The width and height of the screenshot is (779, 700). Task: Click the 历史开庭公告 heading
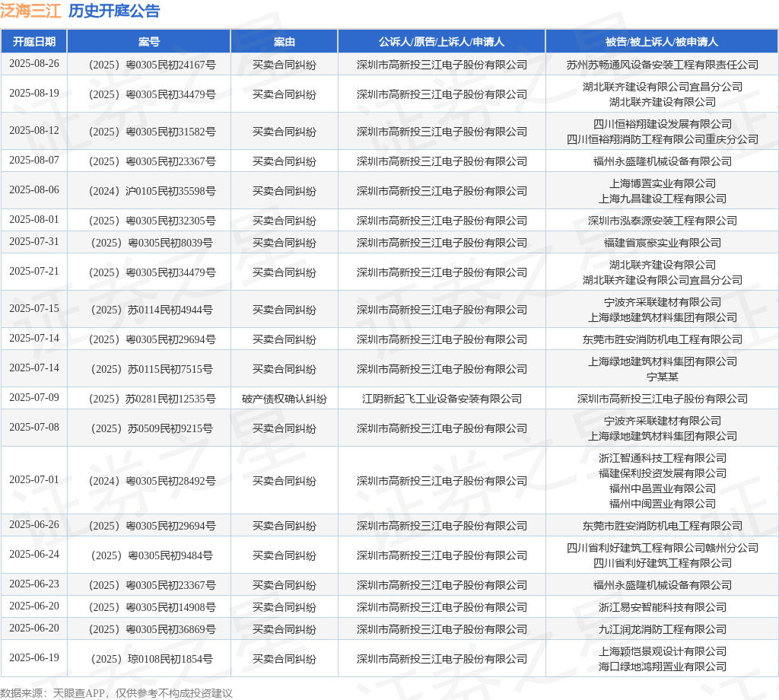114,11
